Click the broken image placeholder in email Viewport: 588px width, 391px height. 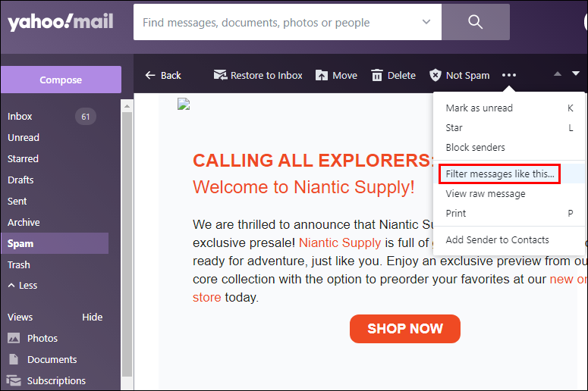(x=184, y=104)
